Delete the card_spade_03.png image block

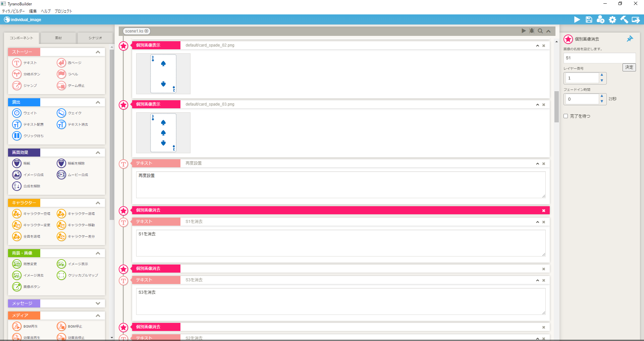coord(544,105)
